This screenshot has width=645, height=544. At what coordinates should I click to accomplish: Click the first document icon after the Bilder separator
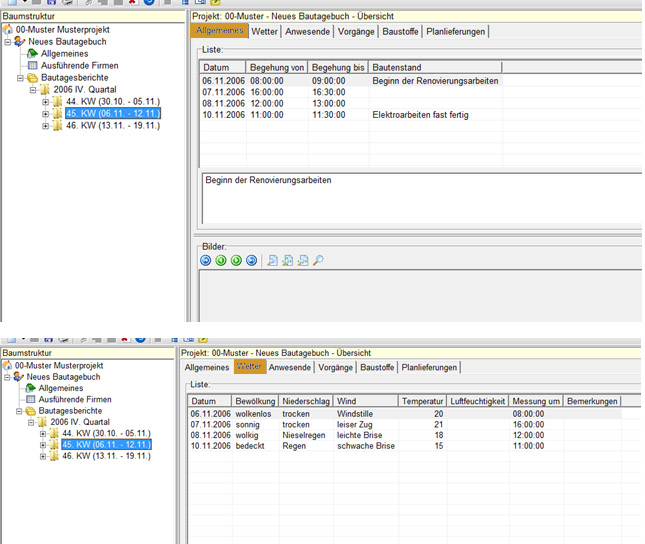tap(272, 260)
